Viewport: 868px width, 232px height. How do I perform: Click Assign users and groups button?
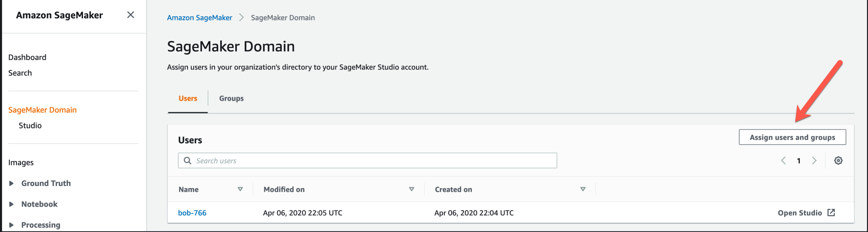pyautogui.click(x=792, y=137)
